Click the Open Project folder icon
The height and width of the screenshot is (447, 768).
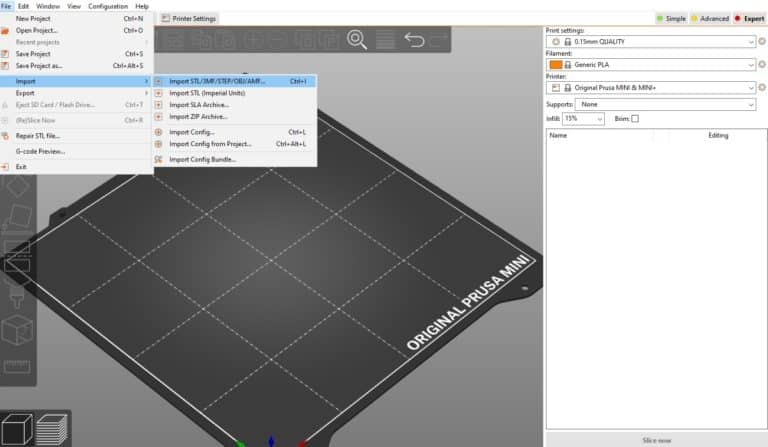coord(5,30)
